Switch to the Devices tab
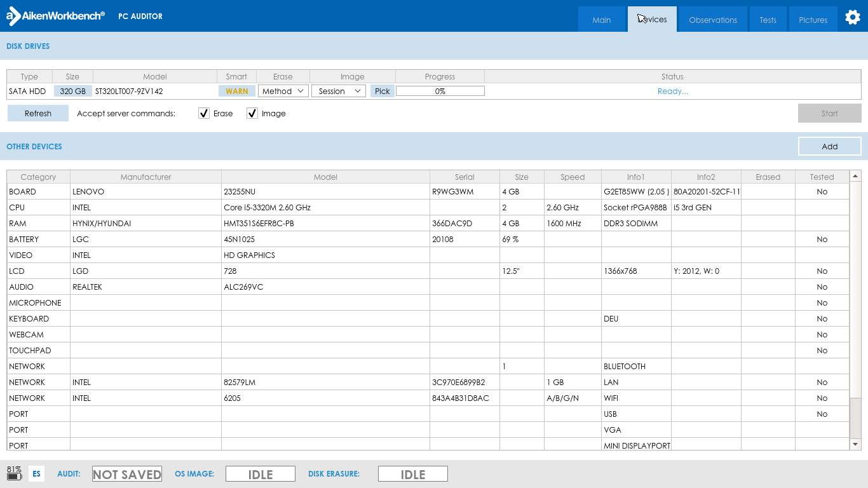The width and height of the screenshot is (868, 488). coord(653,19)
